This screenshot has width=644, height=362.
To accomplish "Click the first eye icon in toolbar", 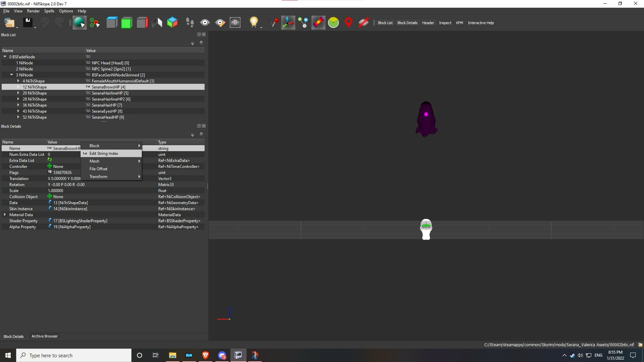I will click(205, 23).
